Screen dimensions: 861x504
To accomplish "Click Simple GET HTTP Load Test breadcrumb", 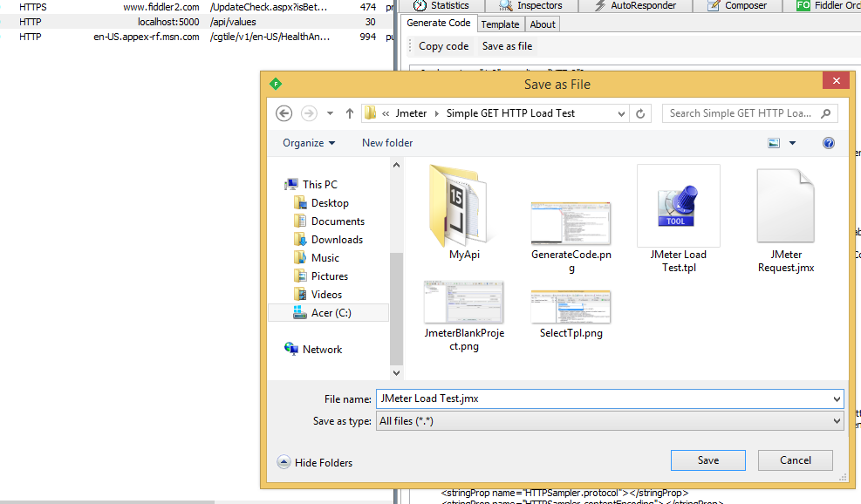I will (510, 113).
